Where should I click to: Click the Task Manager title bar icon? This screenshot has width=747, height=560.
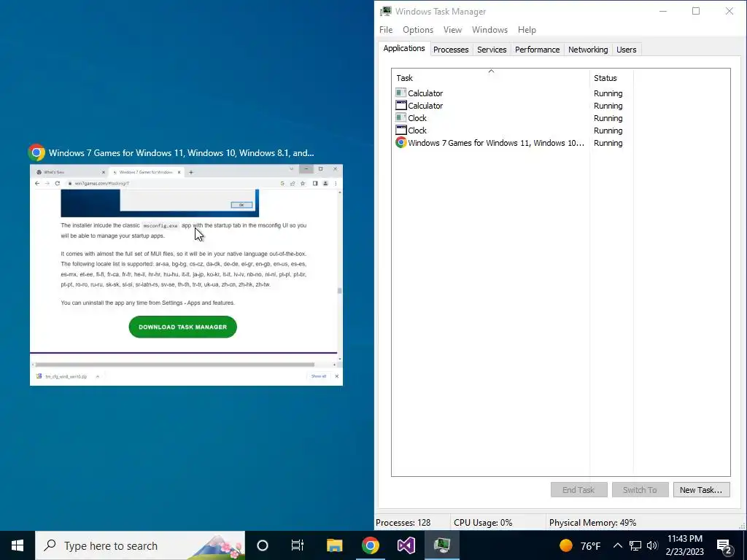click(x=385, y=11)
